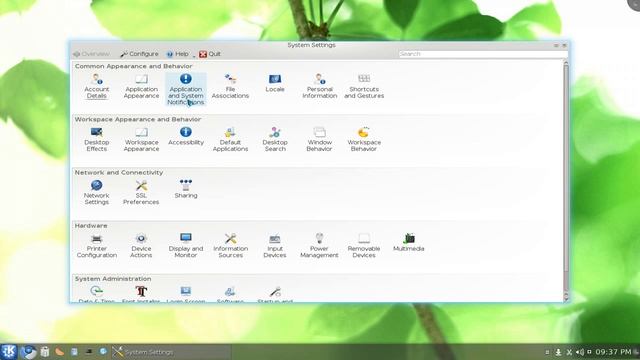Click the vertical scrollbar of the settings list
This screenshot has width=640, height=360.
pyautogui.click(x=566, y=169)
